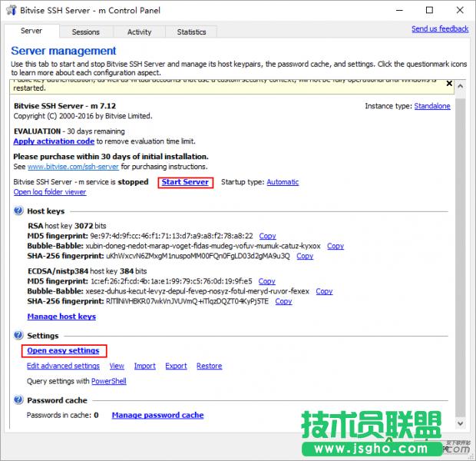Minimize the Control Panel window
Image resolution: width=476 pixels, height=461 pixels.
[399, 10]
